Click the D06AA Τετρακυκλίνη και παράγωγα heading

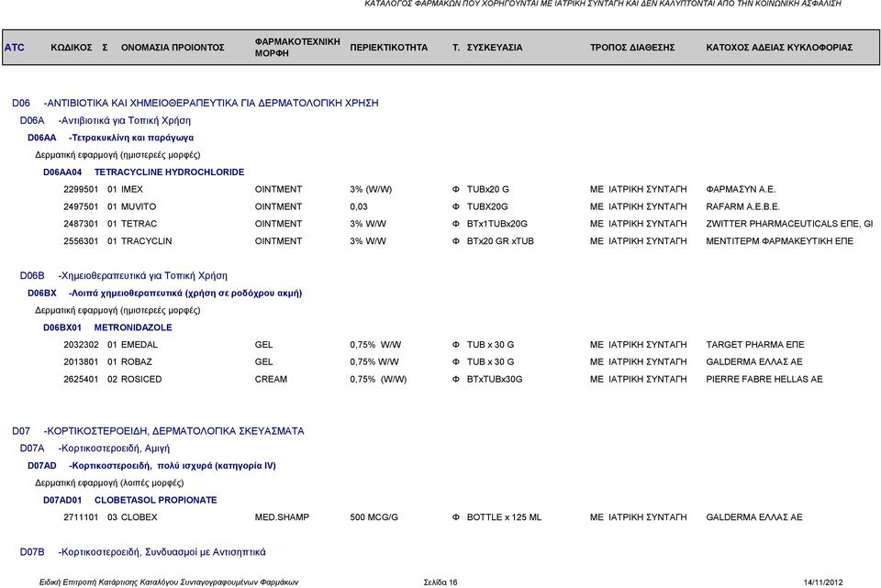[111, 138]
